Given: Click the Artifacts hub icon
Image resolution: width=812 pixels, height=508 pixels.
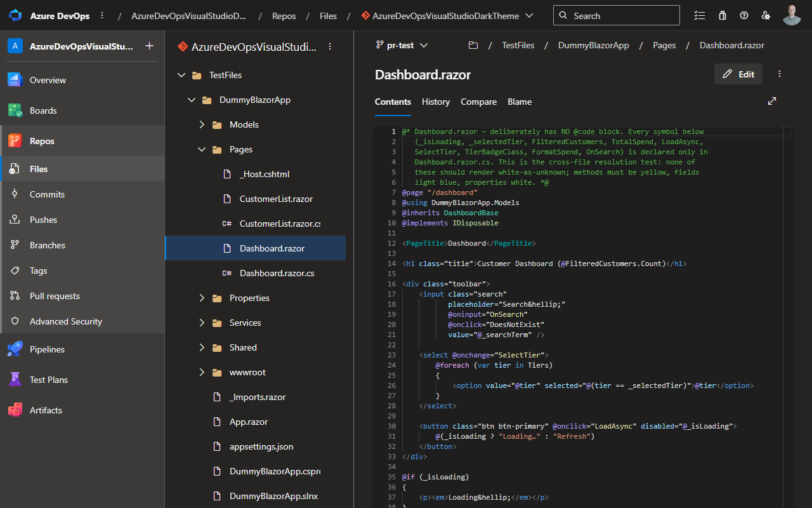Looking at the screenshot, I should click(15, 410).
